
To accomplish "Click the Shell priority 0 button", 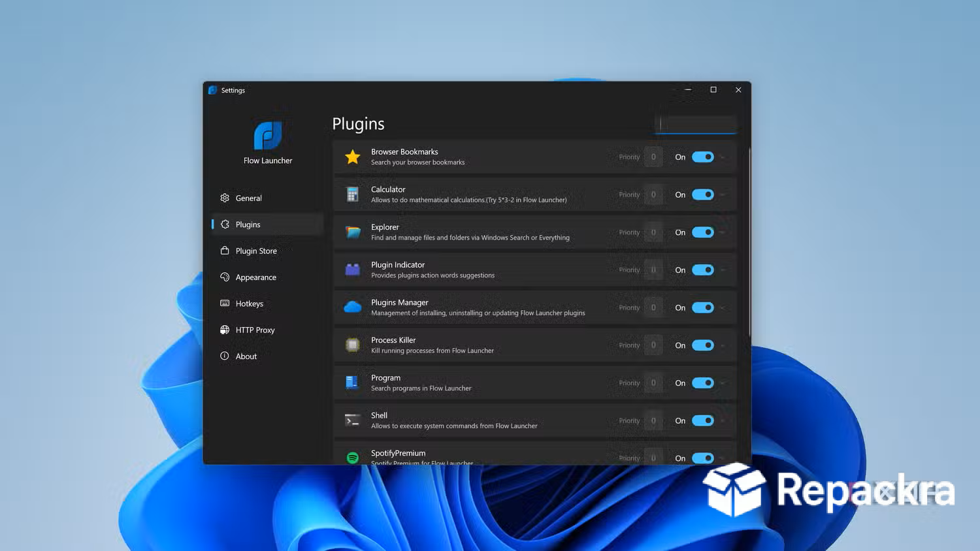I will 653,420.
